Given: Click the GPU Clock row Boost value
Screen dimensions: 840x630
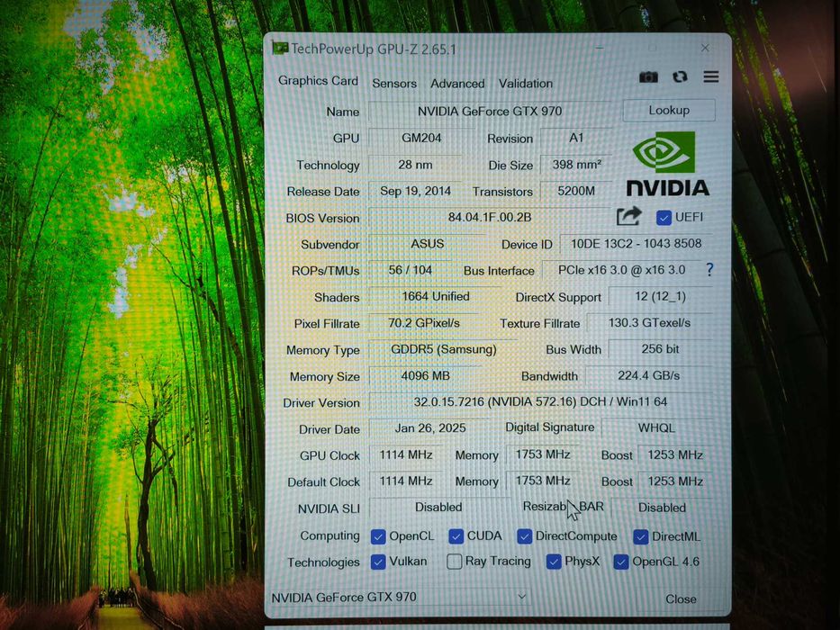Looking at the screenshot, I should [x=675, y=454].
